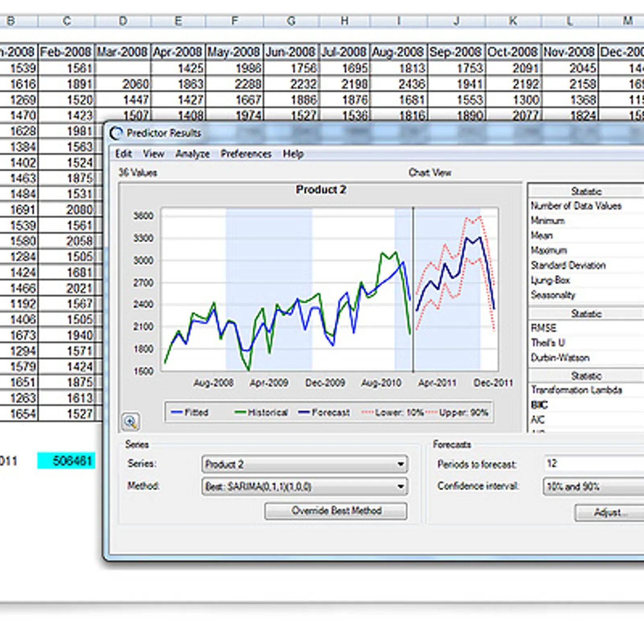Click the Minimum statistic row
The height and width of the screenshot is (644, 644).
[x=586, y=221]
